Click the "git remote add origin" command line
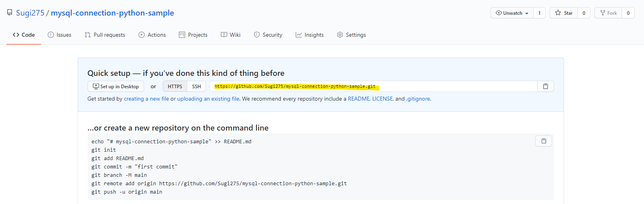Image resolution: width=644 pixels, height=204 pixels. pyautogui.click(x=219, y=184)
